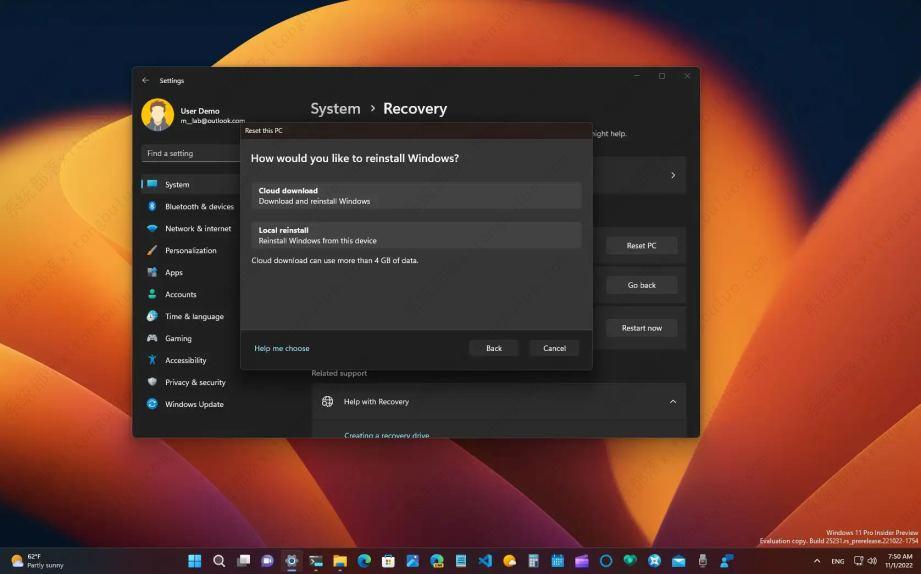The height and width of the screenshot is (574, 921).
Task: Expand the chevron at top Recovery row
Action: [672, 175]
